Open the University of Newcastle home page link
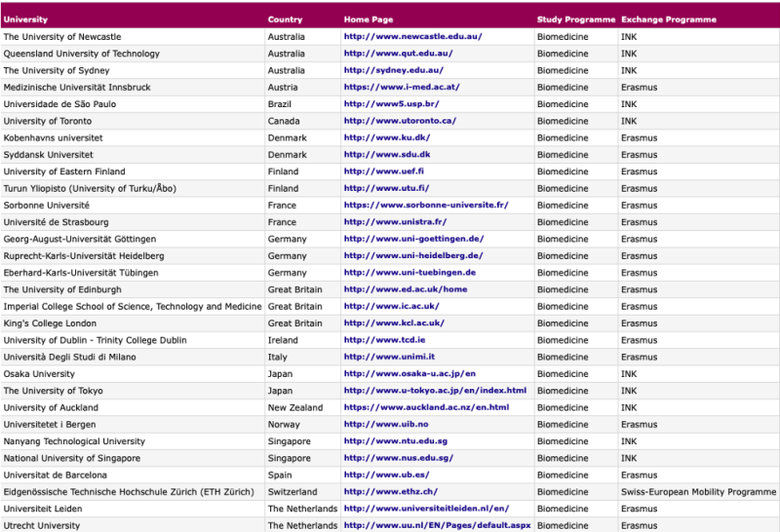The image size is (780, 532). coord(412,36)
